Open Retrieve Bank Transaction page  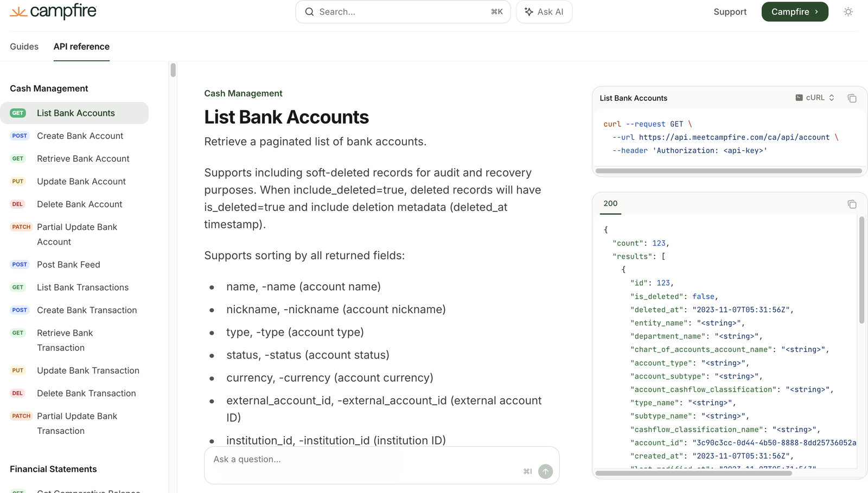pos(74,340)
